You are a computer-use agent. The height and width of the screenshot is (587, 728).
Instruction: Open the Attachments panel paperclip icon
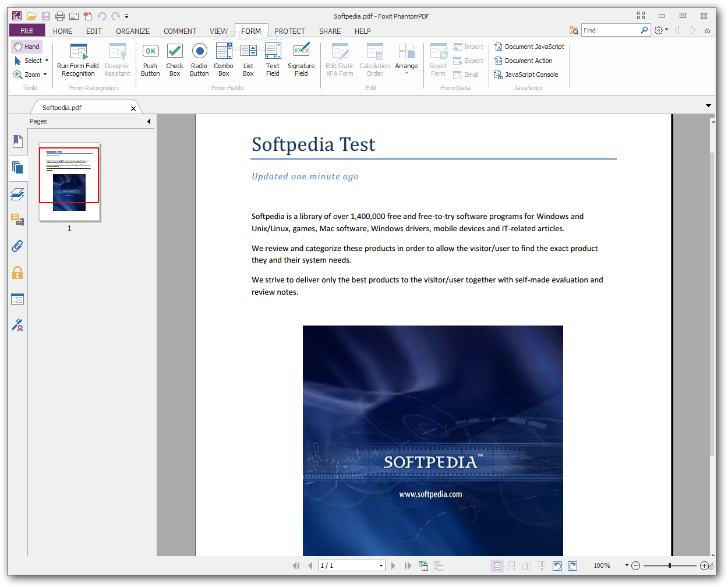click(x=17, y=246)
